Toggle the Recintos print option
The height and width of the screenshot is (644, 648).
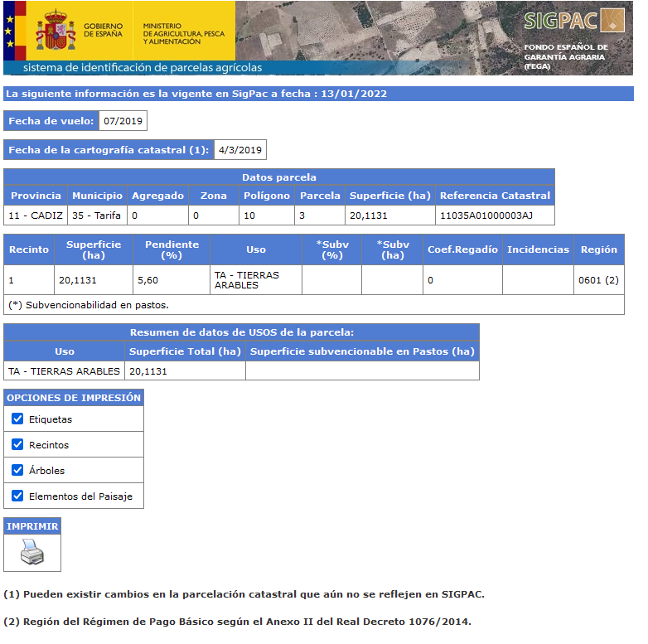pos(17,445)
